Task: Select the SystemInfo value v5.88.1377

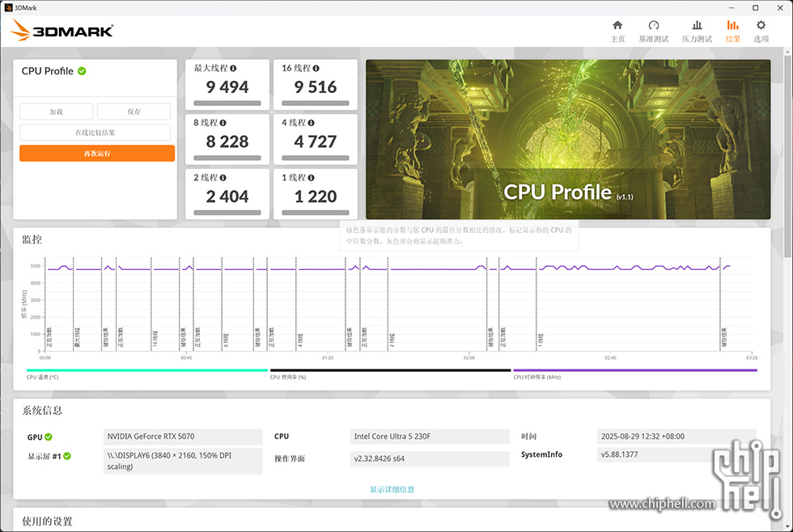Action: (620, 454)
